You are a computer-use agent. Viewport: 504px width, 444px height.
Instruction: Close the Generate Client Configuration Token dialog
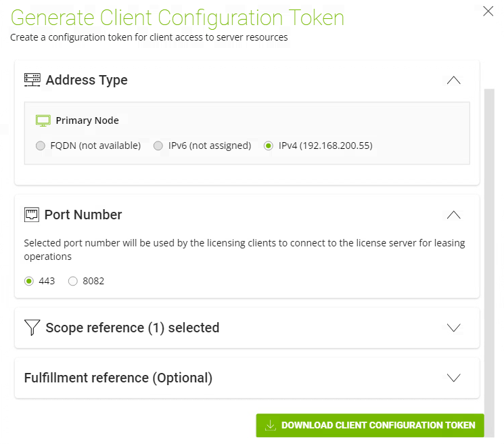[x=488, y=11]
